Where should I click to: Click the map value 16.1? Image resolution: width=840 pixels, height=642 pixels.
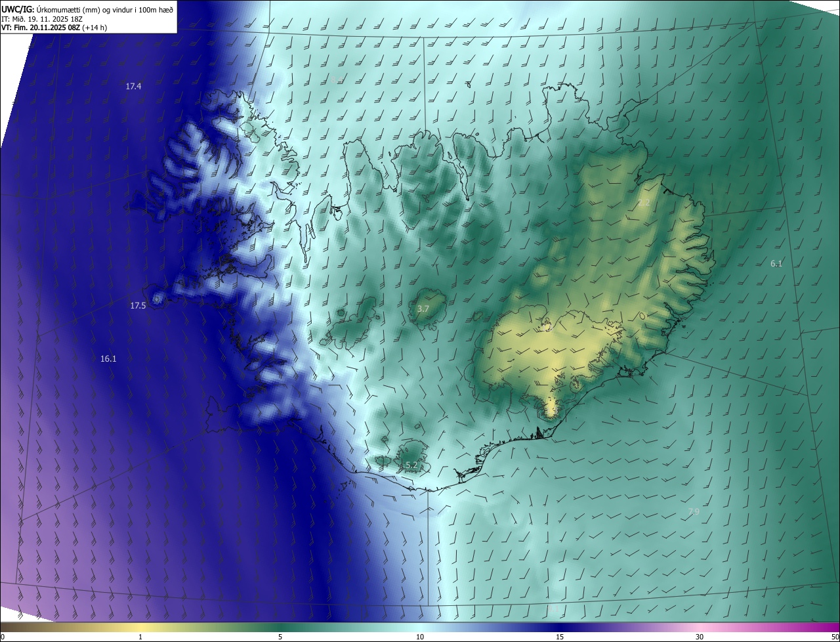(x=108, y=359)
